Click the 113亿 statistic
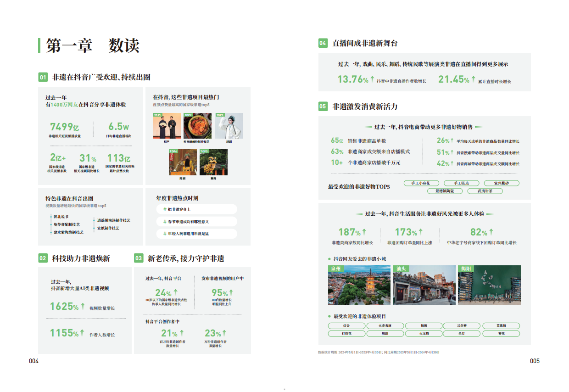The height and width of the screenshot is (392, 569). [119, 158]
